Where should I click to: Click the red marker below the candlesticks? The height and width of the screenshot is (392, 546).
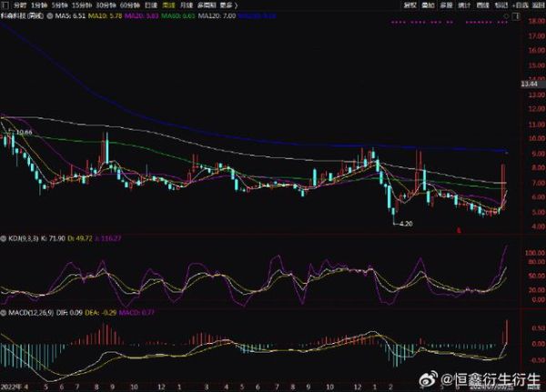click(459, 230)
